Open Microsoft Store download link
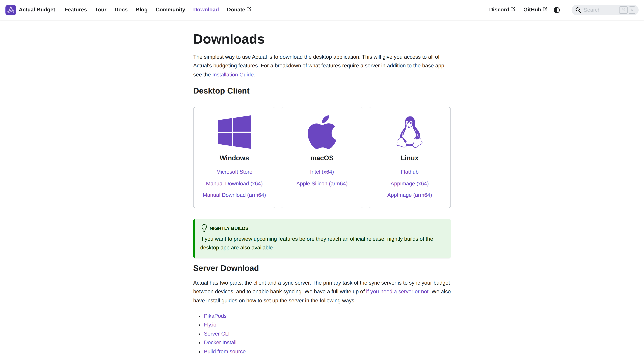The width and height of the screenshot is (644, 362). tap(234, 172)
